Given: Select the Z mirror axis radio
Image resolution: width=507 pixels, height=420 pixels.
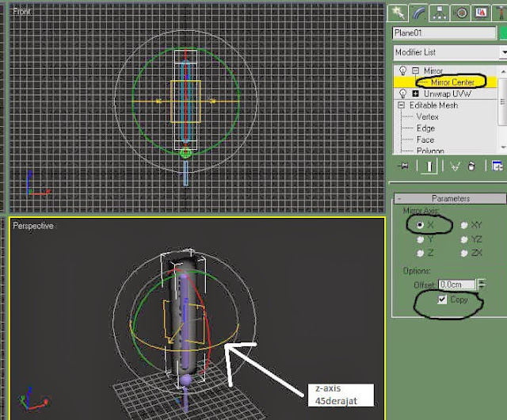Looking at the screenshot, I should tap(421, 253).
